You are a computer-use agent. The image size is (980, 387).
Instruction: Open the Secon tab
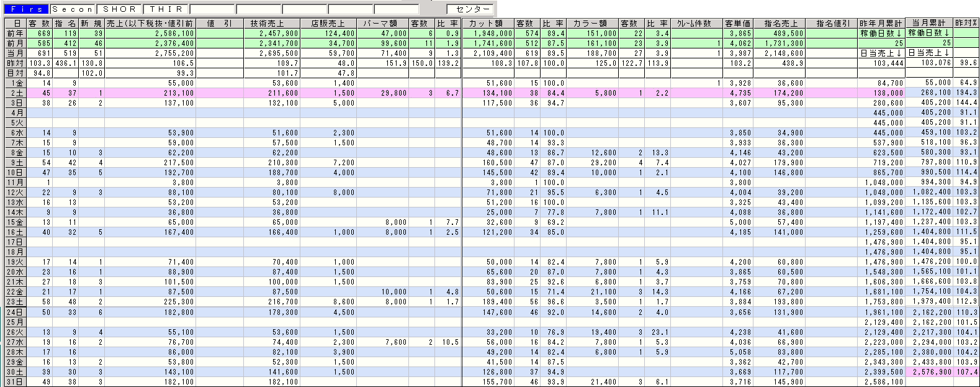(x=73, y=9)
